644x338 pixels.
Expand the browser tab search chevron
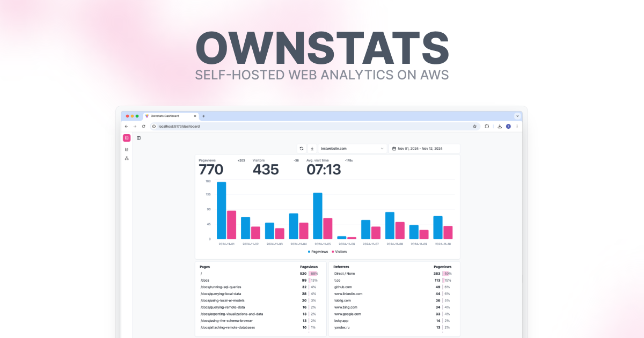(517, 116)
